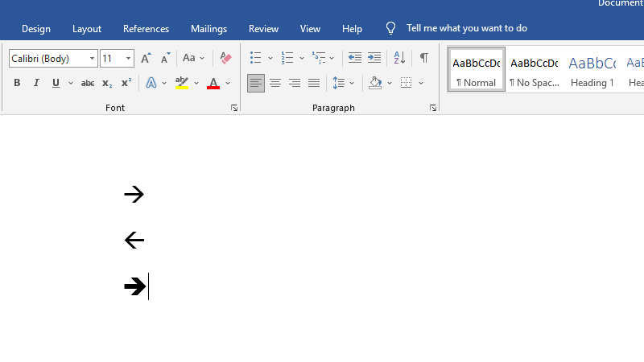Toggle Show/Hide paragraph marks

pyautogui.click(x=423, y=58)
